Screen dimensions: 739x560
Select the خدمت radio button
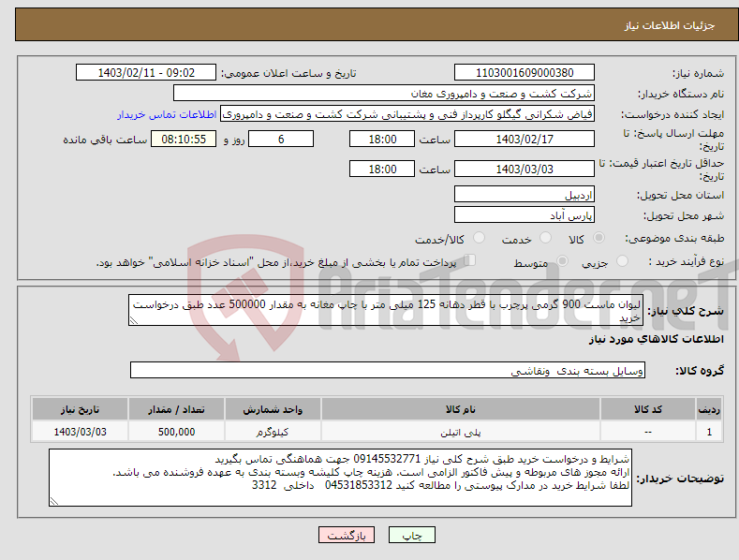point(545,238)
